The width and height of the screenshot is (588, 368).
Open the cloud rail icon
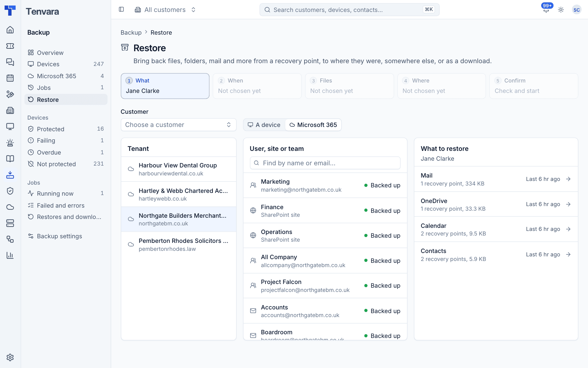click(x=10, y=207)
